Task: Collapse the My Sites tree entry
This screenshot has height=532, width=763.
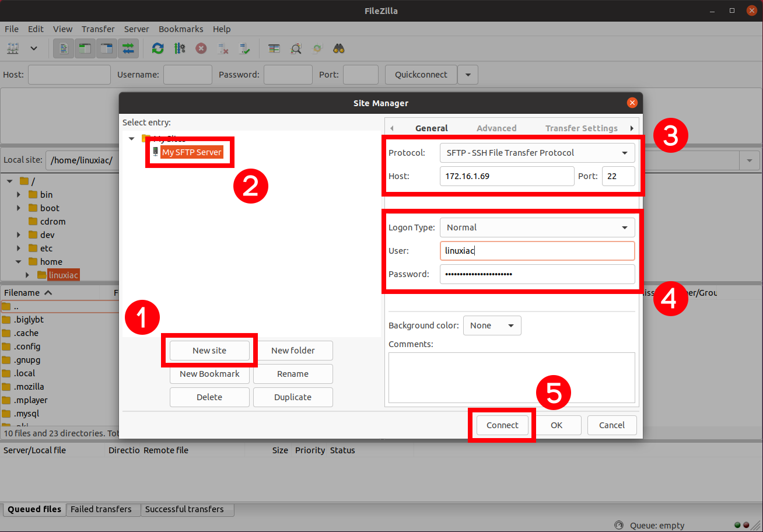Action: click(131, 139)
